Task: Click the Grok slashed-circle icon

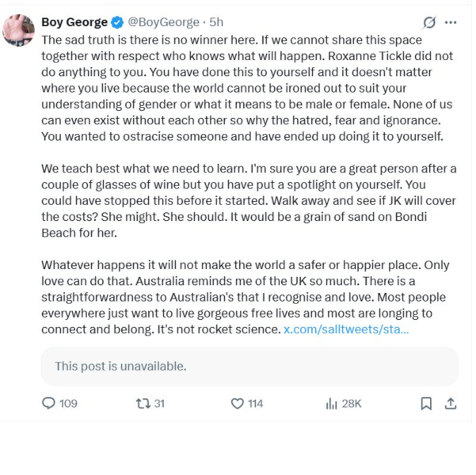Action: tap(430, 22)
